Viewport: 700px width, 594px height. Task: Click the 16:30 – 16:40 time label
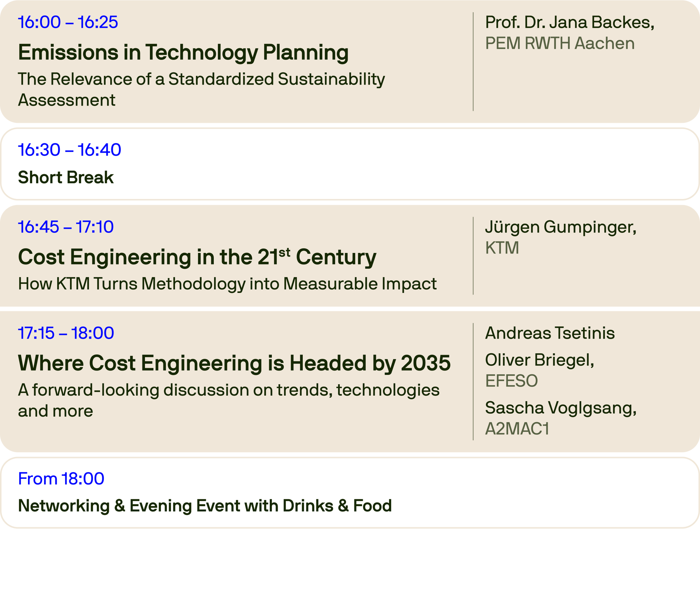[69, 150]
